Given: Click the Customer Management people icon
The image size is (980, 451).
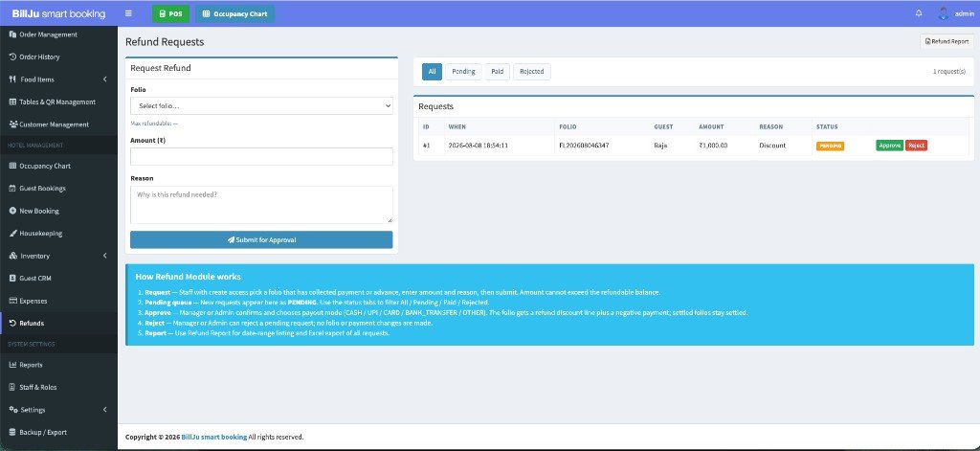Looking at the screenshot, I should coord(13,124).
